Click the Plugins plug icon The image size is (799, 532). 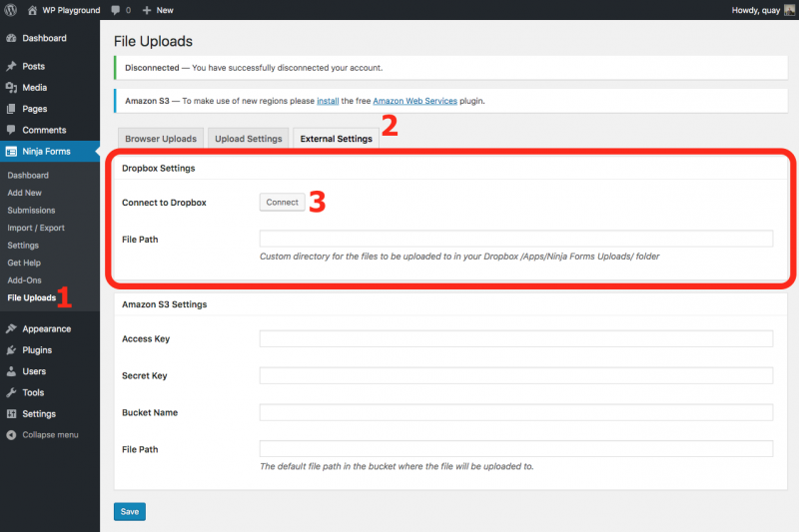[11, 350]
